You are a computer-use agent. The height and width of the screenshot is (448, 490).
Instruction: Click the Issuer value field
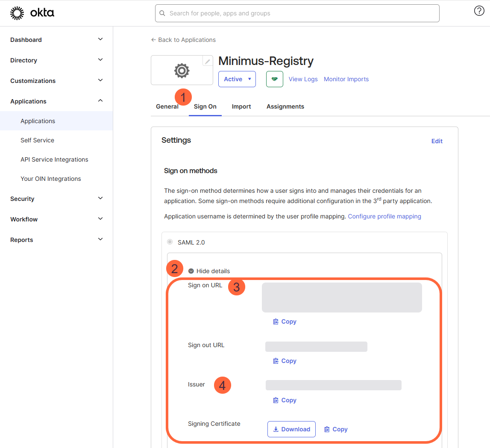(x=334, y=385)
